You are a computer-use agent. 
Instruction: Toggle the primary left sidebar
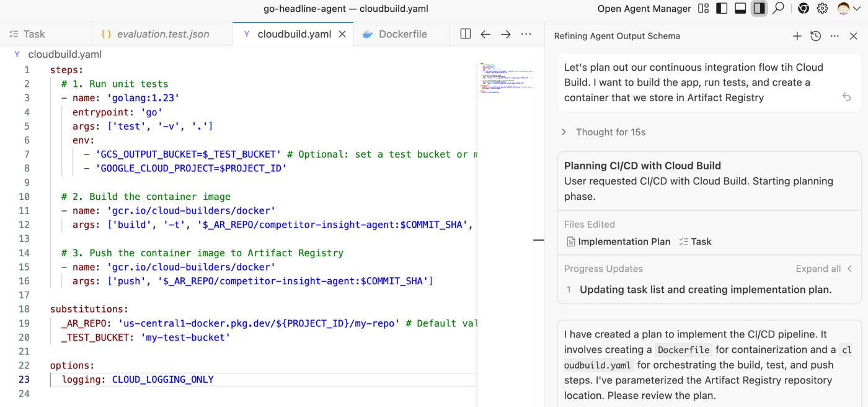(722, 9)
